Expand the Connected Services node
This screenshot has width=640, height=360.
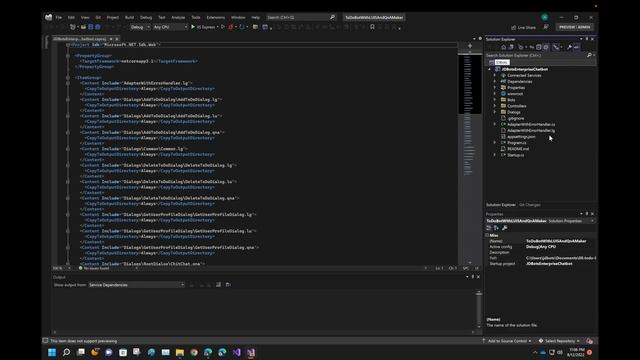(495, 76)
